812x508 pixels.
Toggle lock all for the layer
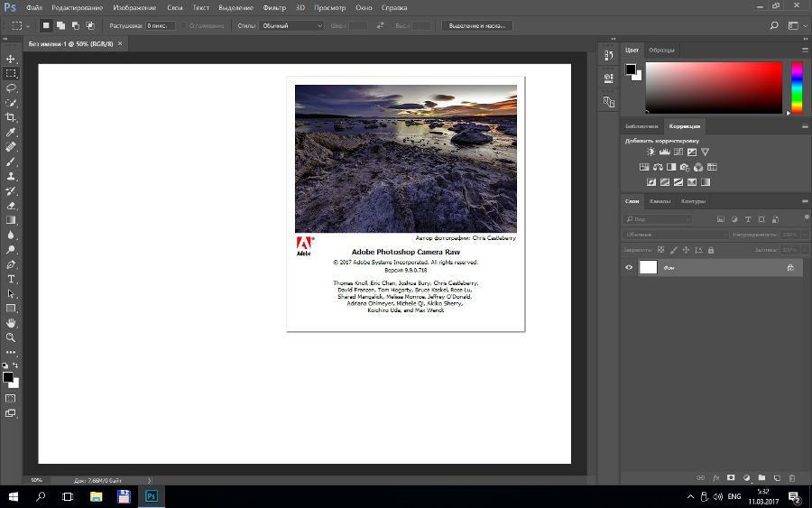711,250
